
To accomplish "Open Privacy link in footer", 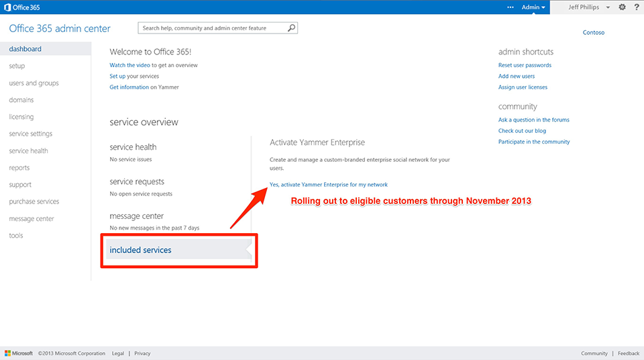I will 142,353.
